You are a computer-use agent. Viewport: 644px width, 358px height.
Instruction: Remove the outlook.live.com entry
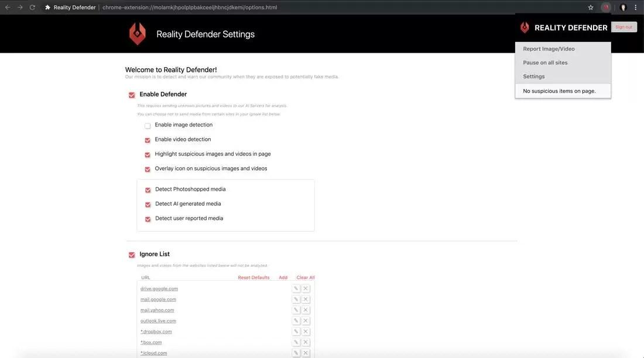click(306, 321)
